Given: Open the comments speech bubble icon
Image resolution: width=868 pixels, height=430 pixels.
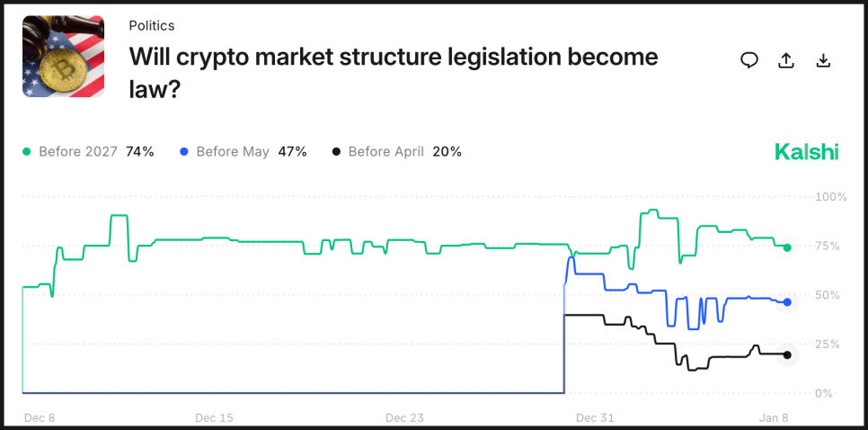Looking at the screenshot, I should point(749,60).
